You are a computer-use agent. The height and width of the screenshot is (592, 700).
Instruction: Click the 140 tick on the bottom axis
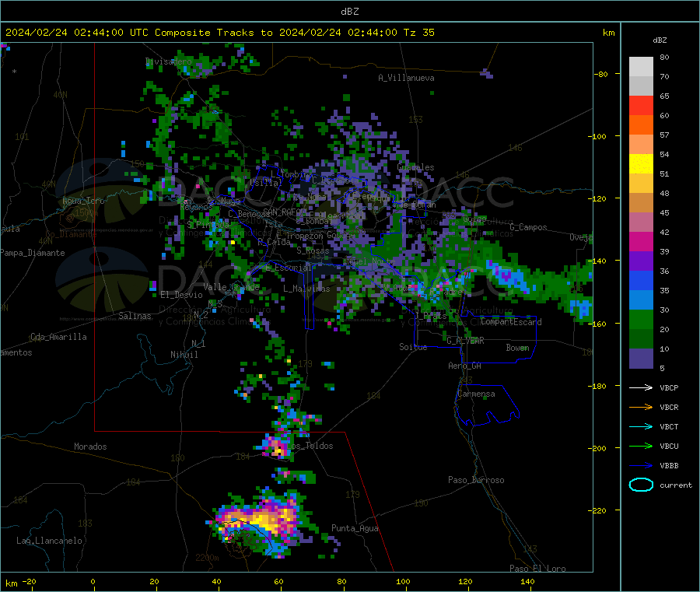coord(527,581)
